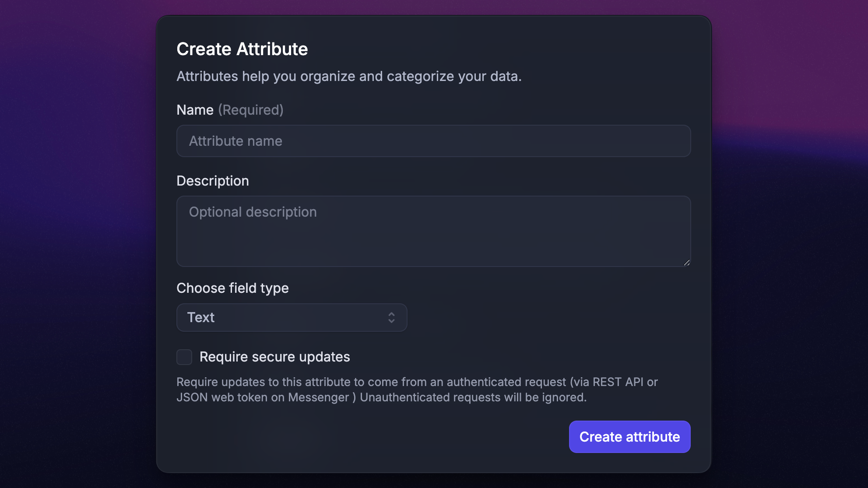
Task: Select the word Text inside the dropdown
Action: [201, 317]
